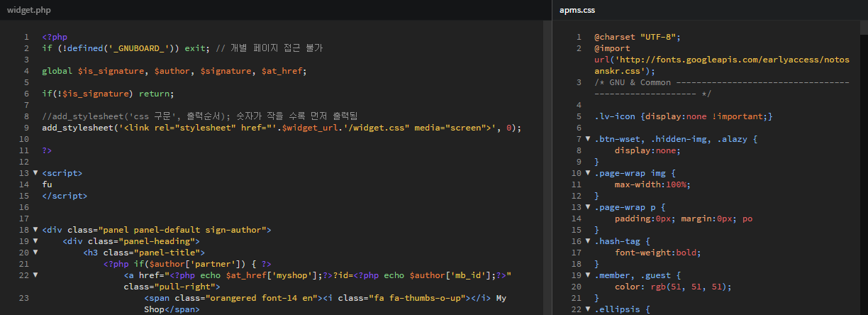This screenshot has height=315, width=868.
Task: Fold the .page-wrap p rule block
Action: coord(588,207)
